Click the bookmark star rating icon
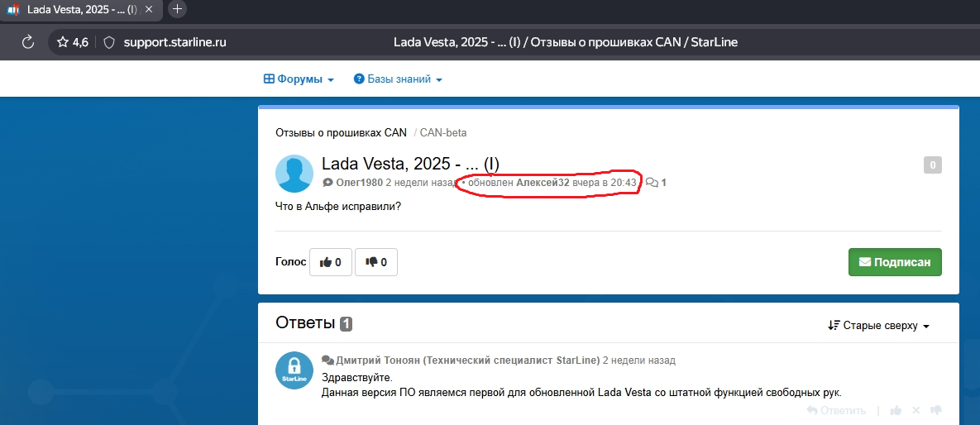 pos(63,42)
